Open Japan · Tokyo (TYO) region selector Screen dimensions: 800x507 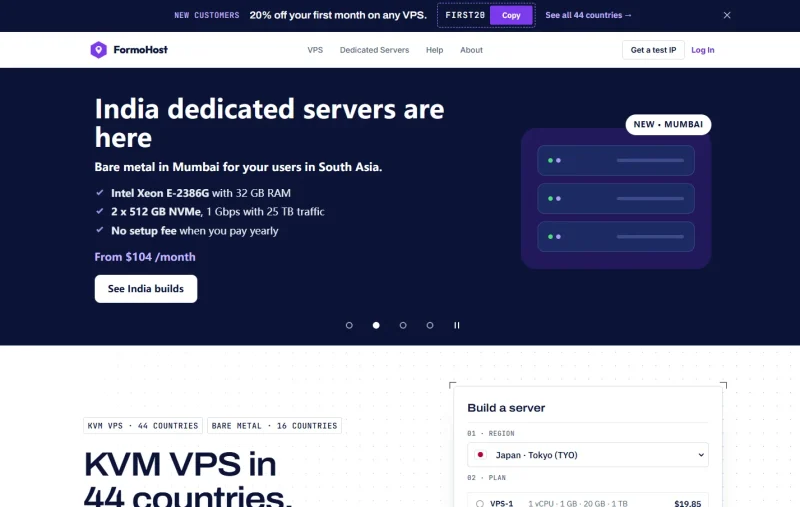click(588, 455)
